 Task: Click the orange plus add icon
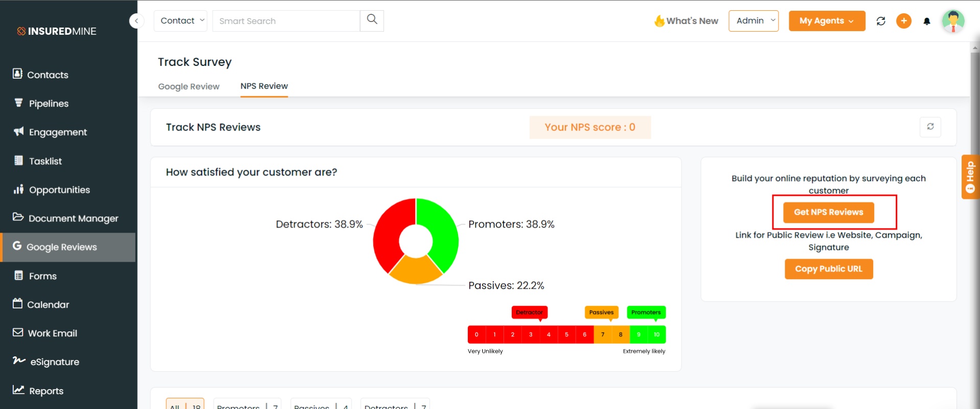click(x=904, y=21)
